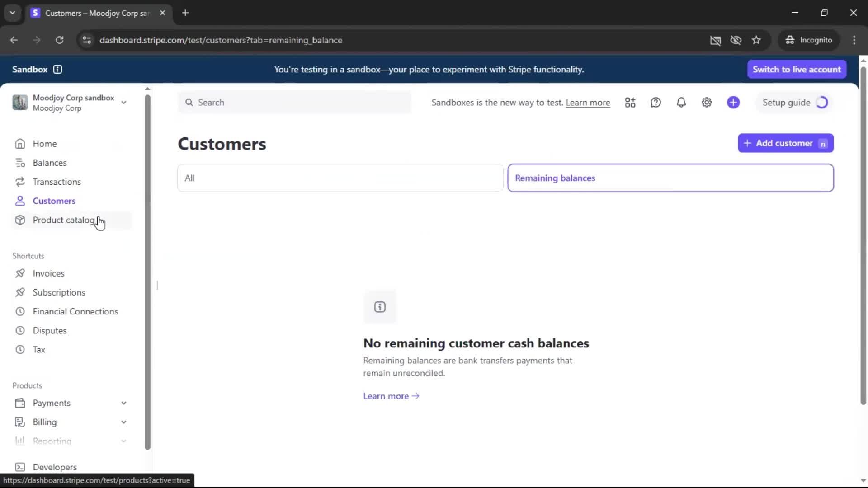The width and height of the screenshot is (868, 488).
Task: Click the purple create plus icon
Action: [733, 103]
